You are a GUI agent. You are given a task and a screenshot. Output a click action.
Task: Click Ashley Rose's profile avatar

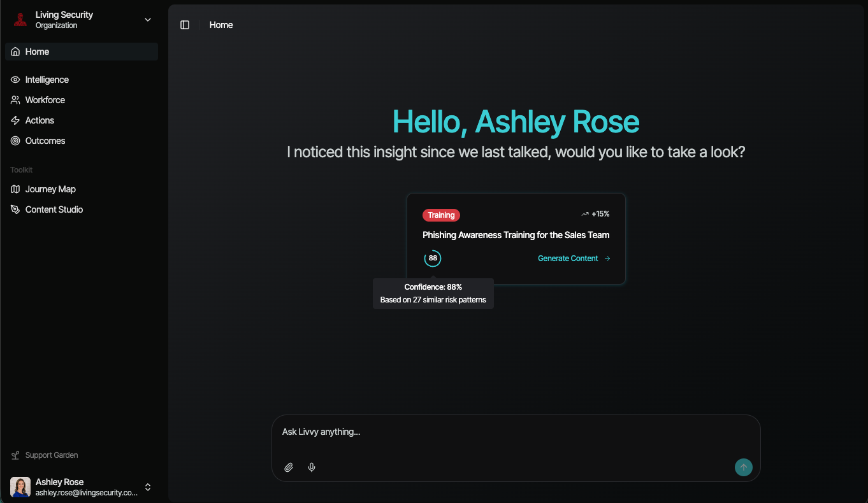pyautogui.click(x=20, y=487)
